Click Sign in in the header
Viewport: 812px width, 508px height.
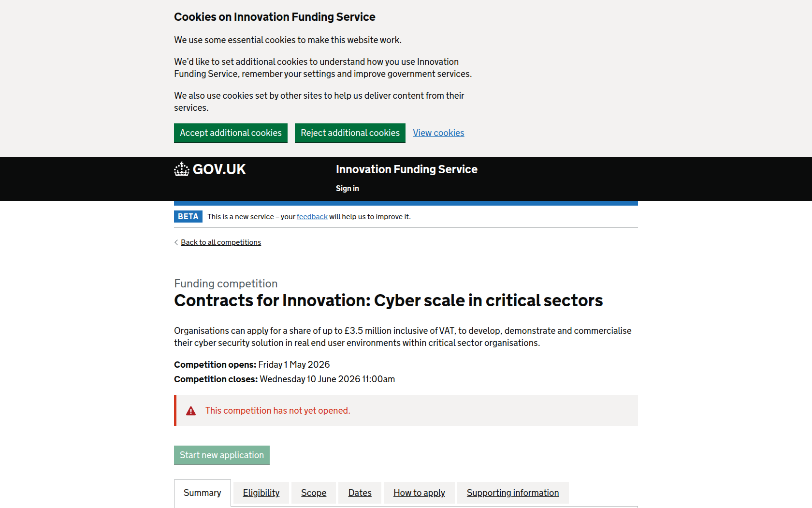click(x=347, y=189)
